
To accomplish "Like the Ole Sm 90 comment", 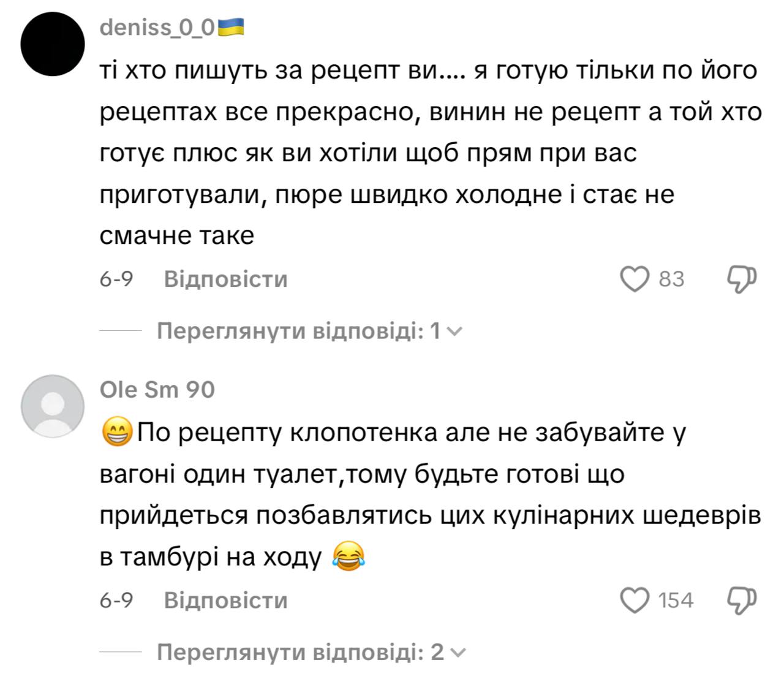I will click(635, 600).
